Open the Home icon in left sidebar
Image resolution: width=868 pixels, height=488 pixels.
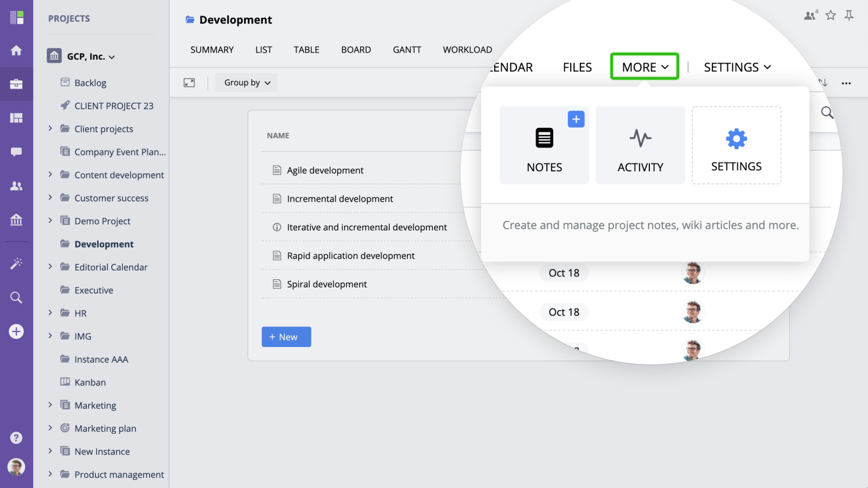pos(16,50)
